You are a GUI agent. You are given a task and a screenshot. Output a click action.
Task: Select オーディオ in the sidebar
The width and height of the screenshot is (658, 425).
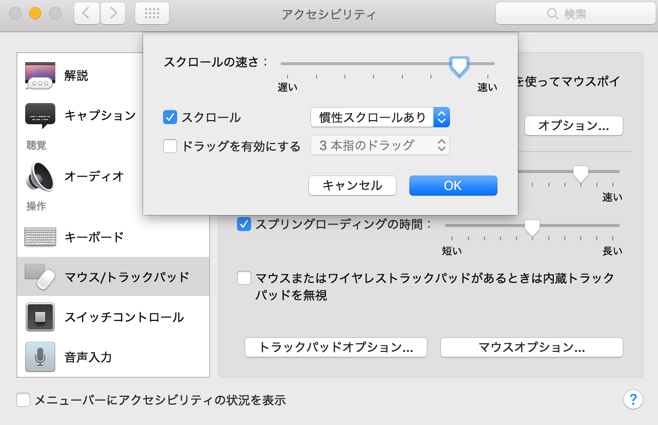tap(113, 177)
